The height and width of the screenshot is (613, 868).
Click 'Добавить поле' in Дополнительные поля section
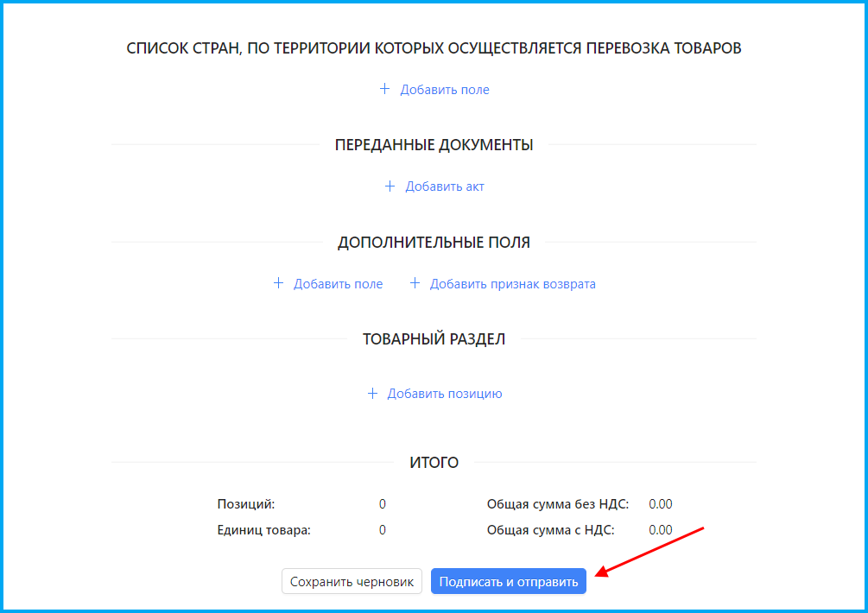(x=328, y=284)
